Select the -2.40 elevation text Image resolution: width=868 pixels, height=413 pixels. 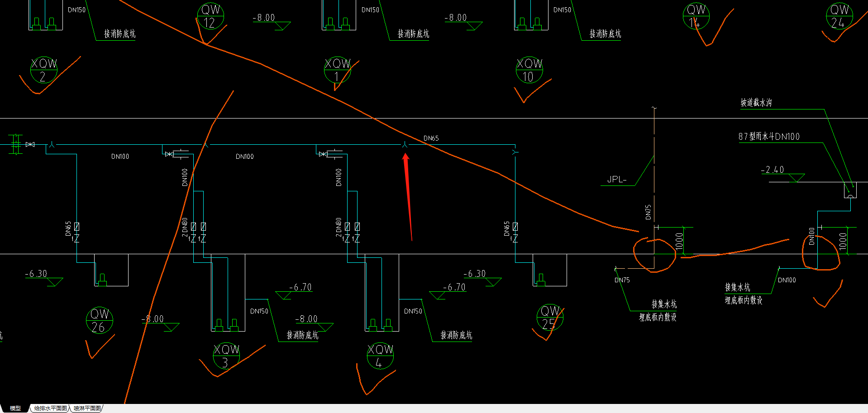(773, 170)
